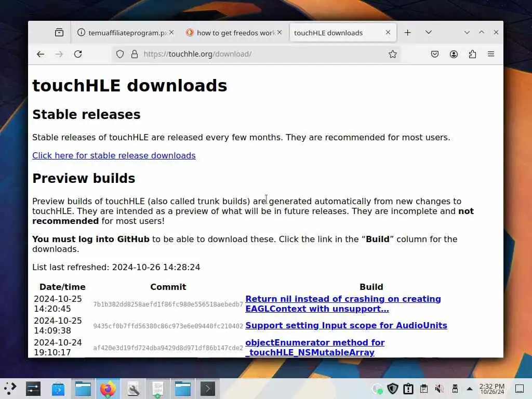This screenshot has height=399, width=532.
Task: Open the wrench tool taskbar icon
Action: 133,389
